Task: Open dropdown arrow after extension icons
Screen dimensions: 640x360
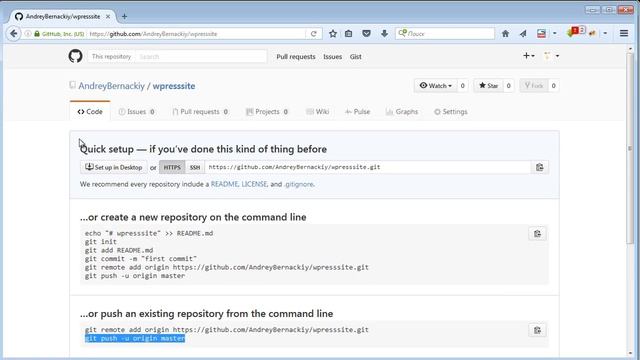Action: point(605,34)
